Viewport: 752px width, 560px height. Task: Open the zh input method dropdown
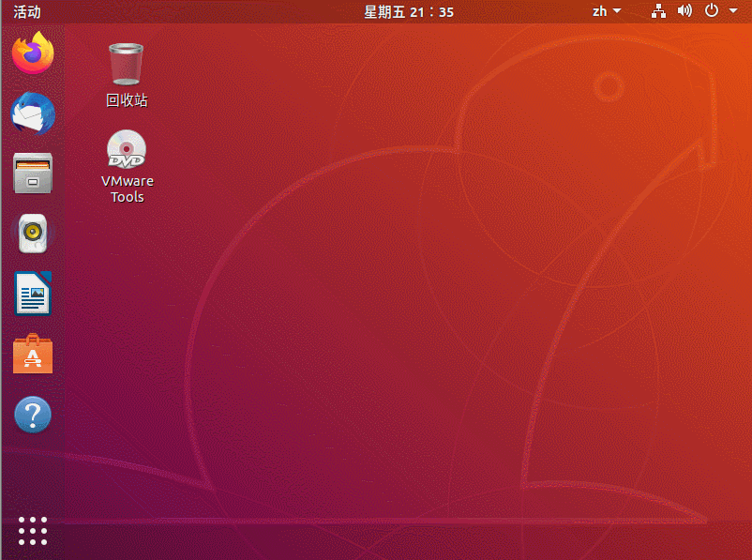click(605, 11)
